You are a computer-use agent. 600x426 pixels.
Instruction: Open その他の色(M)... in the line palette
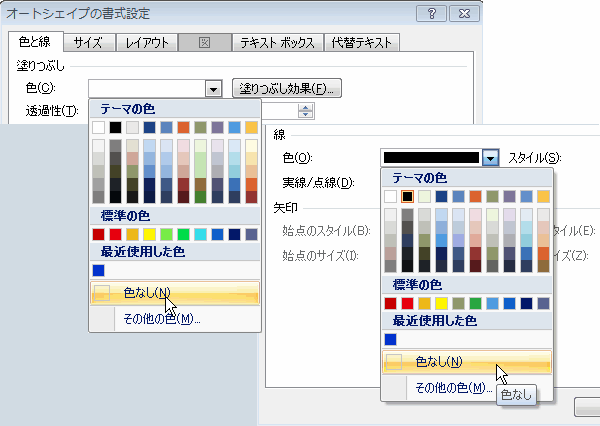tap(452, 387)
